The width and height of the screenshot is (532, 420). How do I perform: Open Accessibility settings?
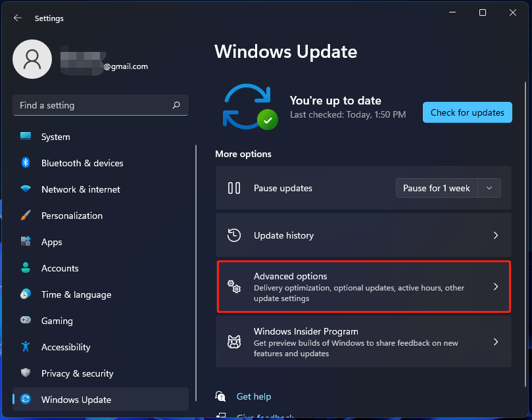click(101, 347)
